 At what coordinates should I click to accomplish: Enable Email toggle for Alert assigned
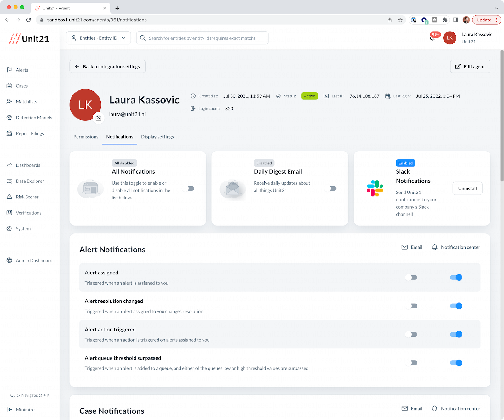click(412, 277)
